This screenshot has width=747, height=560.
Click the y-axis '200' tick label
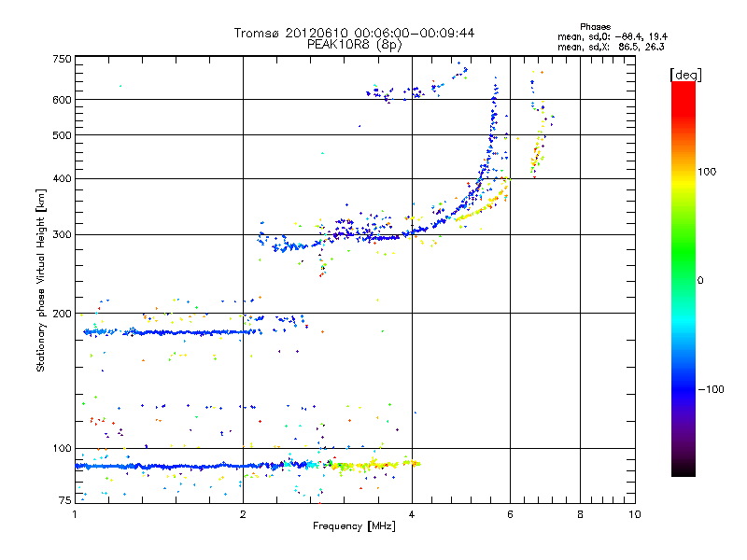click(x=62, y=314)
